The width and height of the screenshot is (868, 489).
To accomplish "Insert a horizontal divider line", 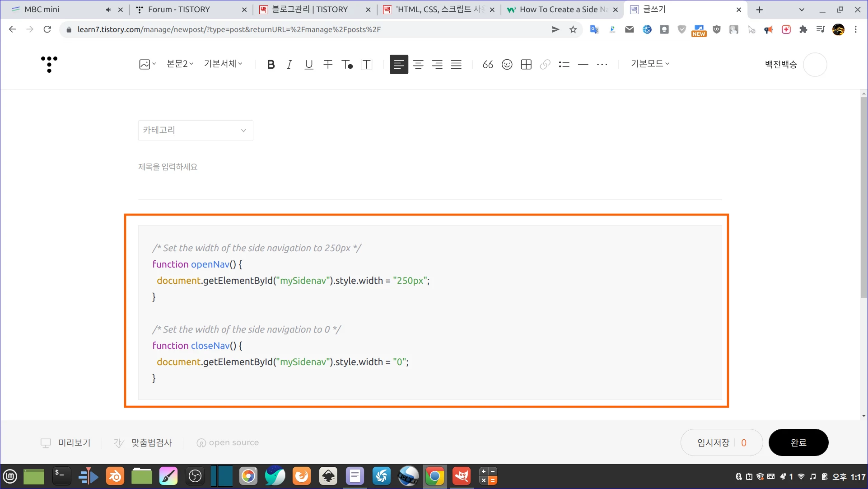I will click(x=583, y=65).
